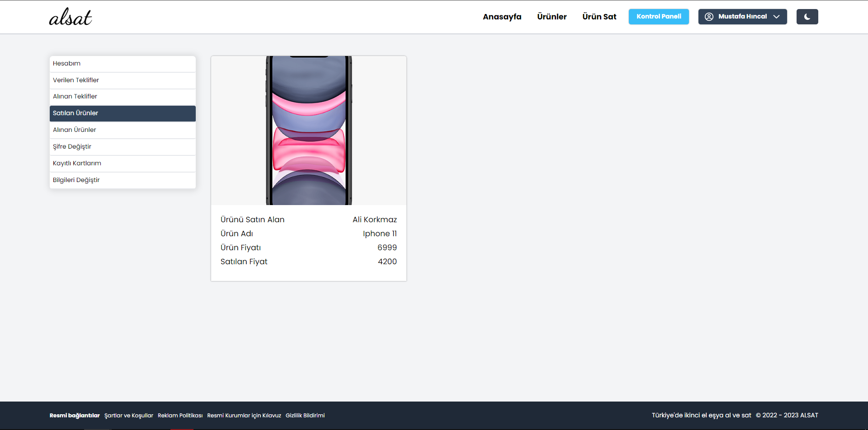Image resolution: width=868 pixels, height=430 pixels.
Task: Open the Ürün Sat nav item
Action: coord(599,17)
